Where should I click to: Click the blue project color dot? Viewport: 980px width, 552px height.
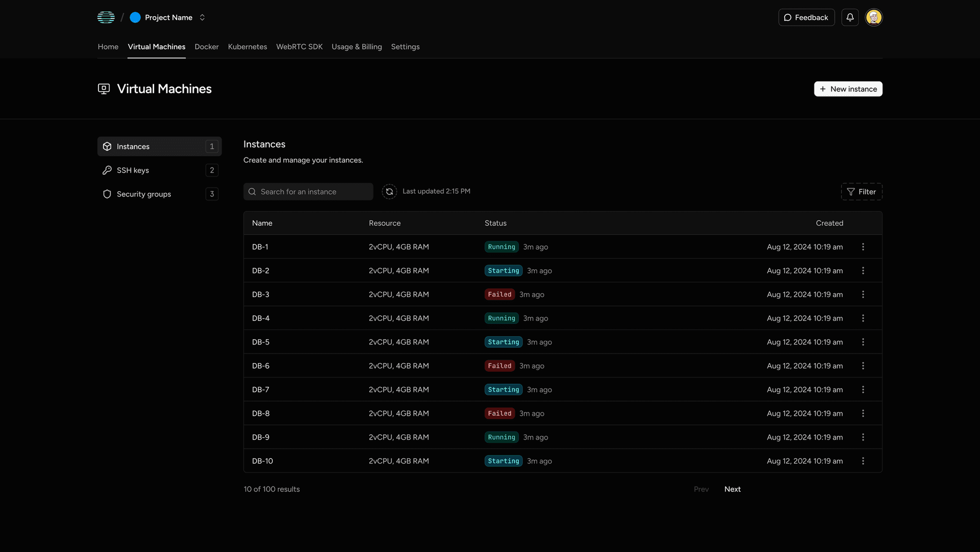135,17
